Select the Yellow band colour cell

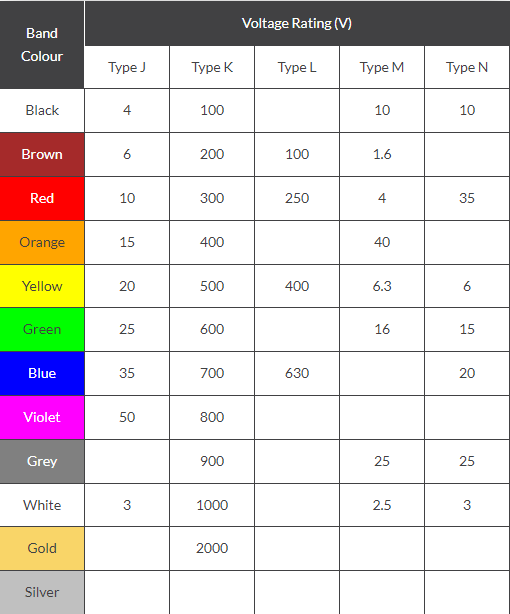coord(42,286)
